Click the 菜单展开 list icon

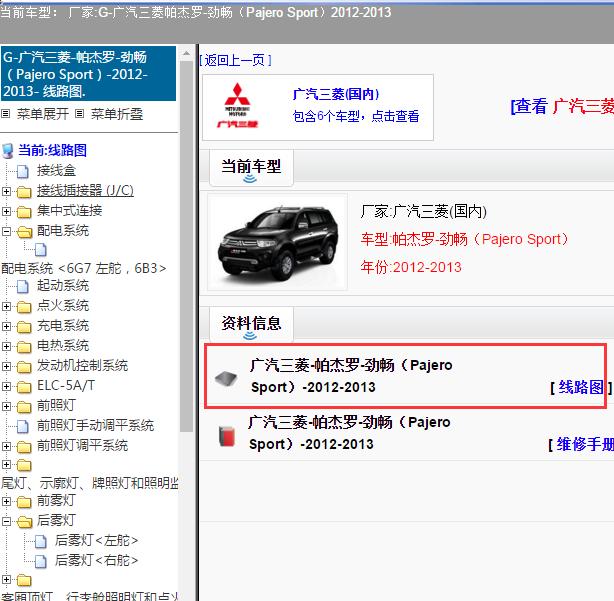(5, 114)
